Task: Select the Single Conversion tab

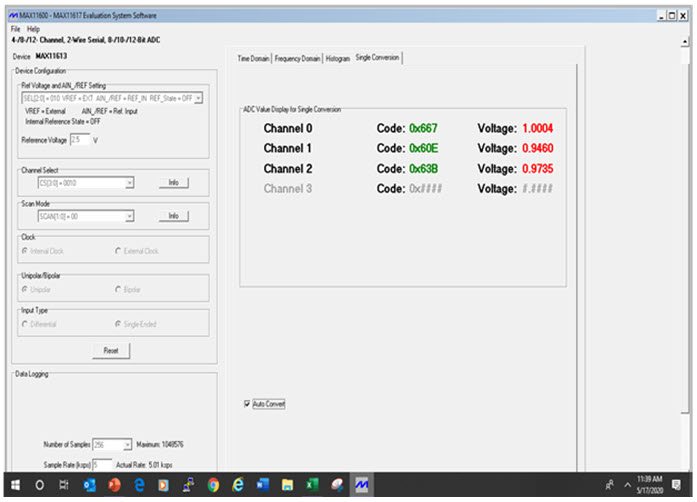Action: click(x=377, y=57)
